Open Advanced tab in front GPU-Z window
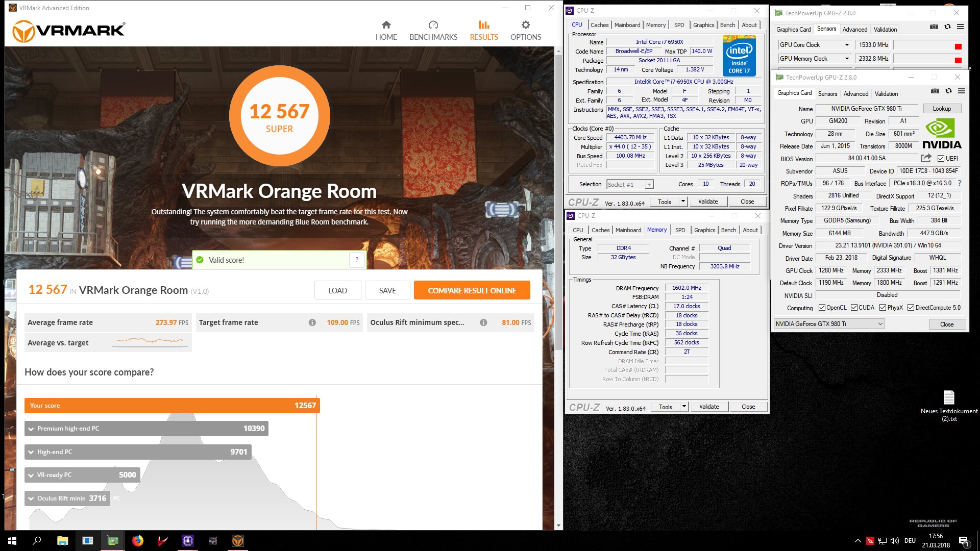 click(x=856, y=94)
